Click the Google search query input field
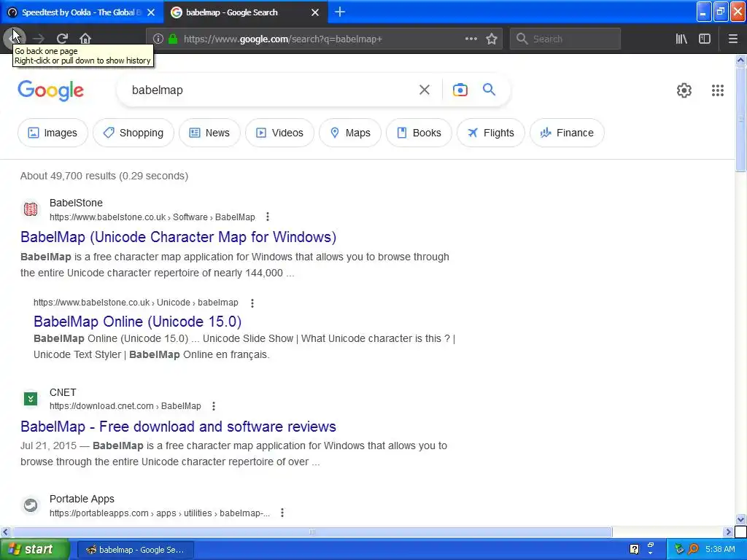 pos(267,90)
